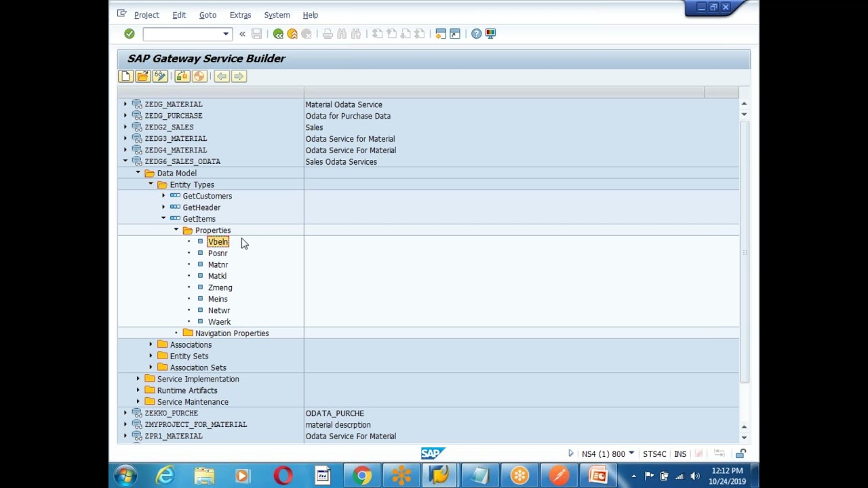The width and height of the screenshot is (868, 488).
Task: Click the yellow right navigation arrow icon
Action: click(x=238, y=77)
